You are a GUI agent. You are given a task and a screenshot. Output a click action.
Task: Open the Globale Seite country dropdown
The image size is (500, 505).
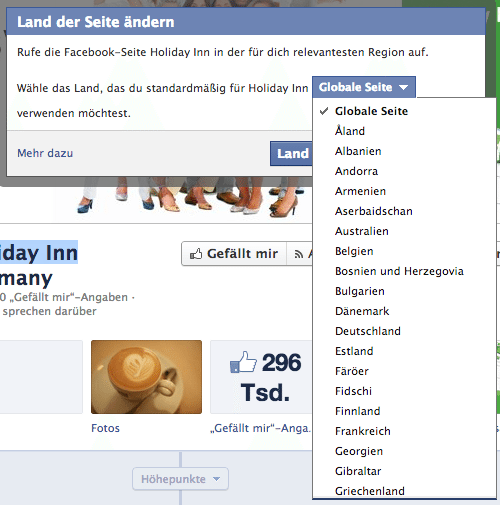click(x=364, y=87)
